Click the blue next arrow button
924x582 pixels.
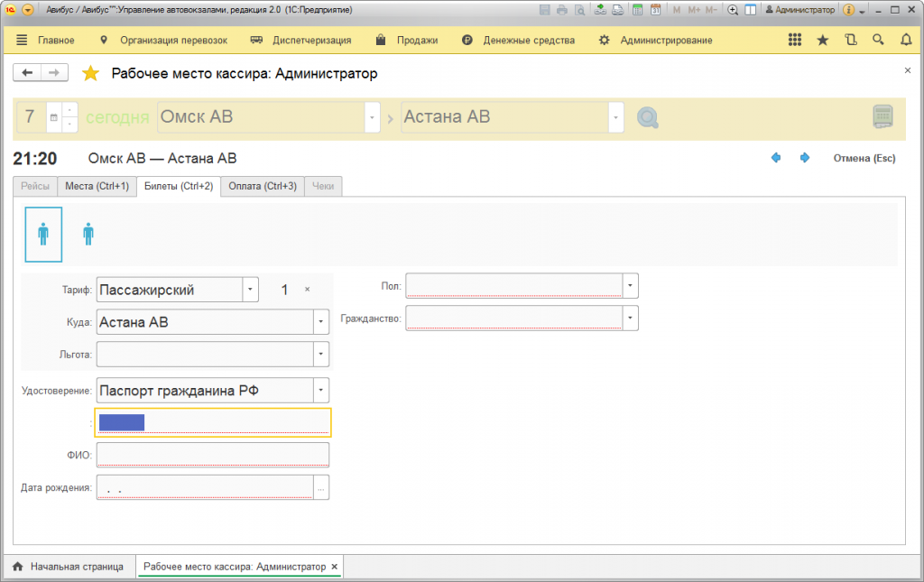(x=804, y=158)
